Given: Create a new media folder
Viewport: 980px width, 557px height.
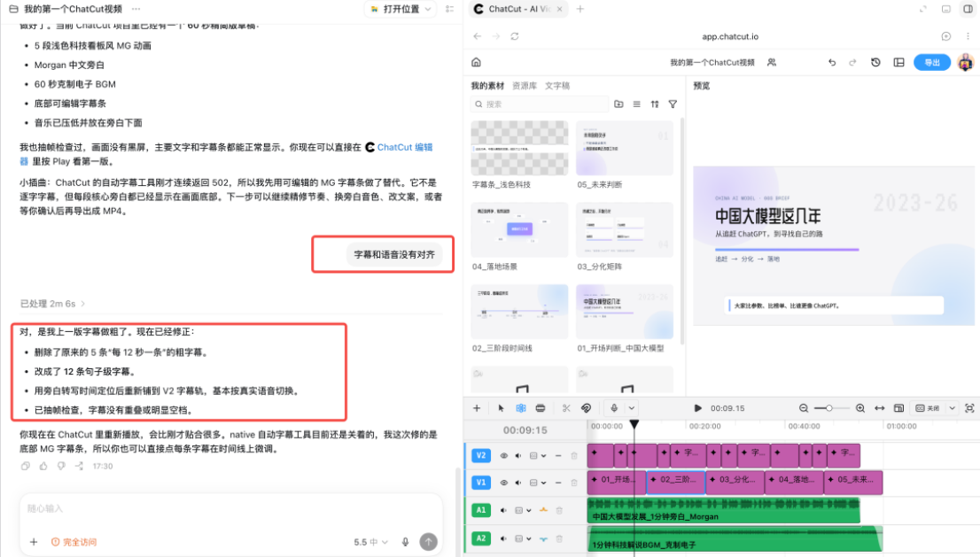Looking at the screenshot, I should 618,104.
